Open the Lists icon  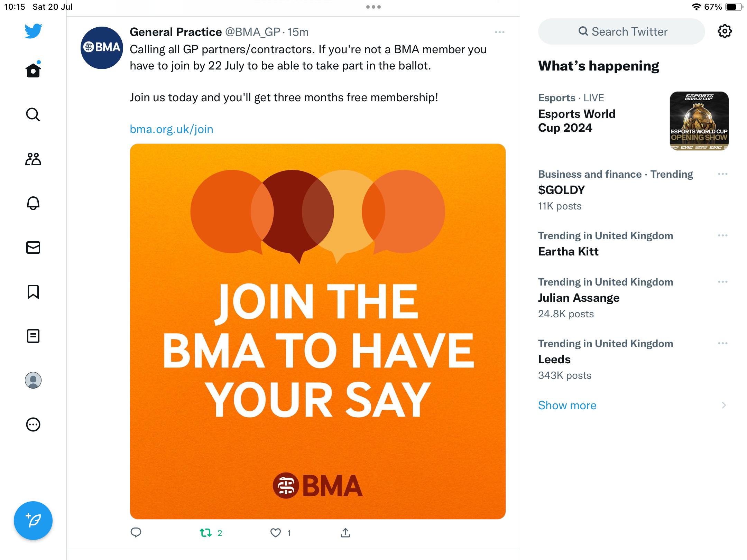coord(33,336)
